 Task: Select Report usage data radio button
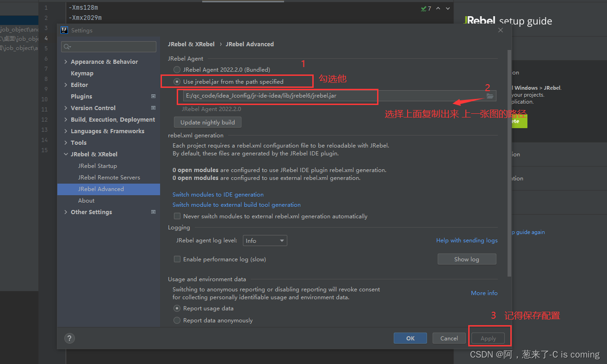tap(177, 308)
